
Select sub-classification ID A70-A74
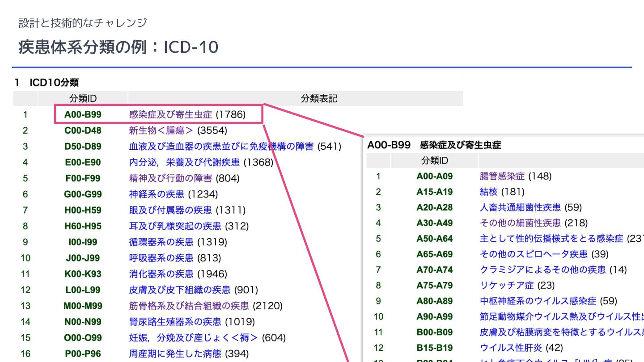click(434, 269)
